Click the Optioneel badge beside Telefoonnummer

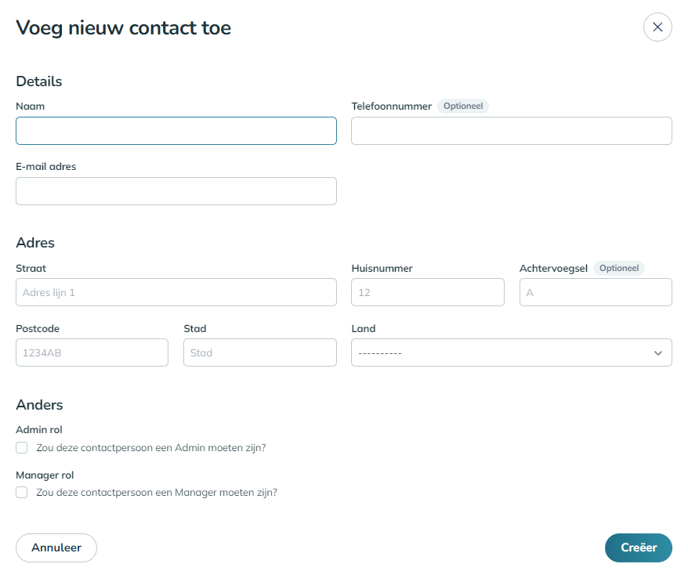[463, 106]
